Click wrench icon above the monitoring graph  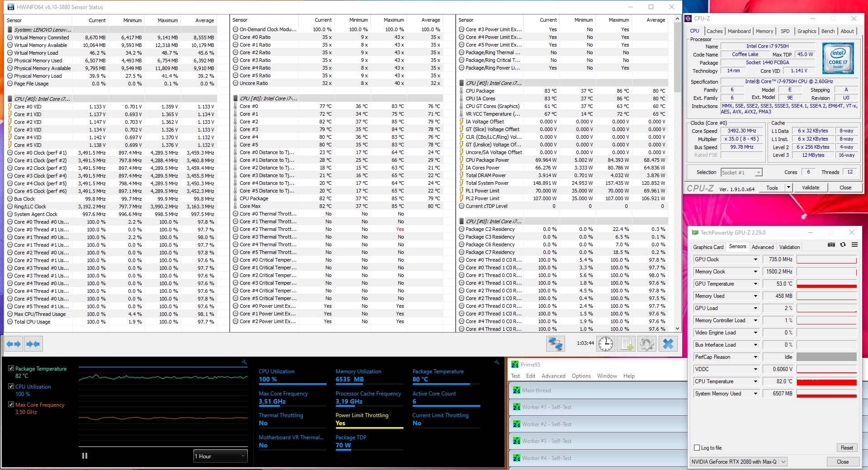245,362
